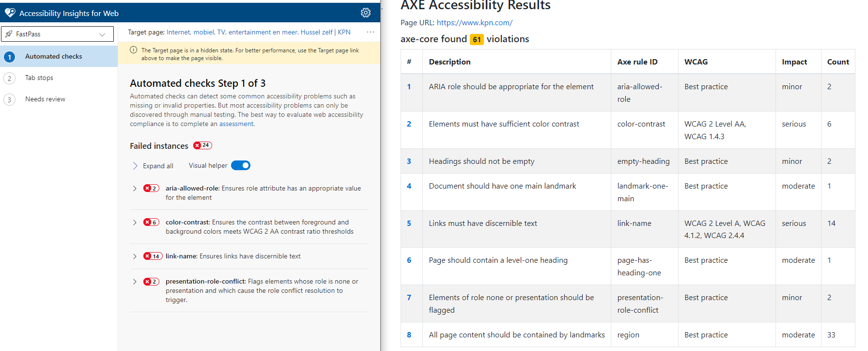Expand the color-contrast failure details
868x351 pixels.
click(135, 222)
